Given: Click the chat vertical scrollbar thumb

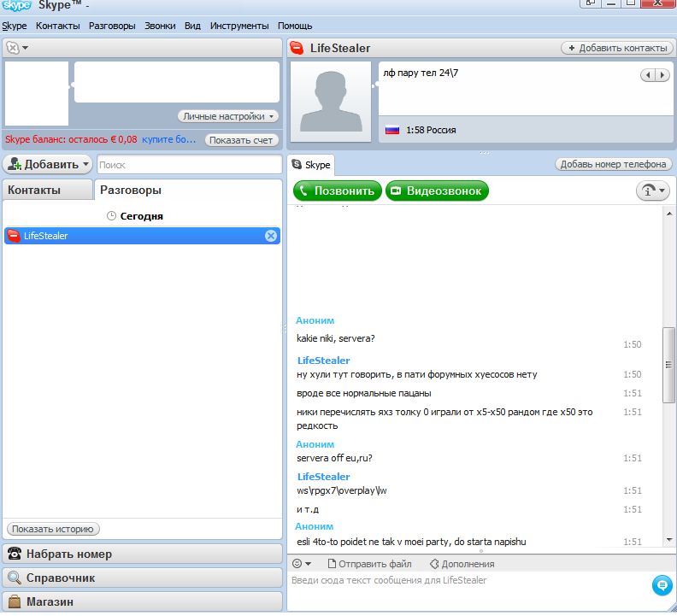Looking at the screenshot, I should tap(668, 365).
